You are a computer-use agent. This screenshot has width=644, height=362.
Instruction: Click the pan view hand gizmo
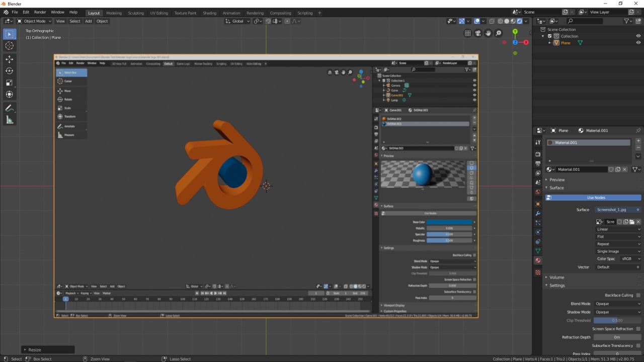click(x=488, y=33)
